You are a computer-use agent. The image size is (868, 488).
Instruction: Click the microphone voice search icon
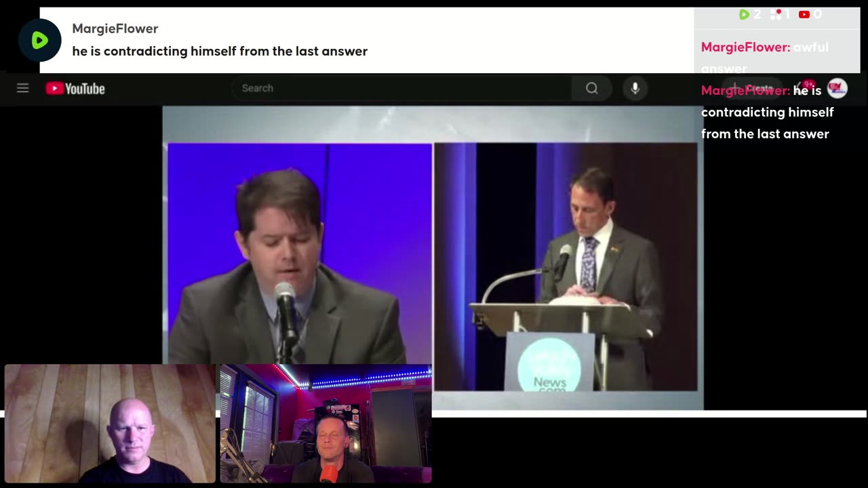click(x=635, y=88)
